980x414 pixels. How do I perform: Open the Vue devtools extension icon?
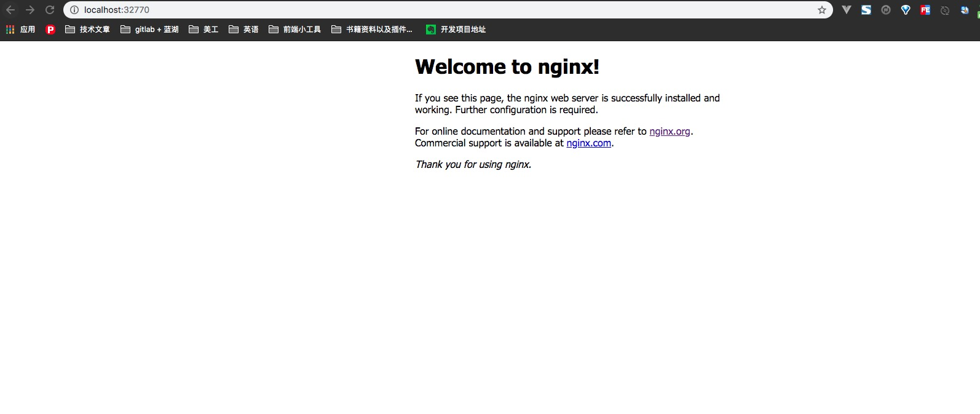point(847,10)
